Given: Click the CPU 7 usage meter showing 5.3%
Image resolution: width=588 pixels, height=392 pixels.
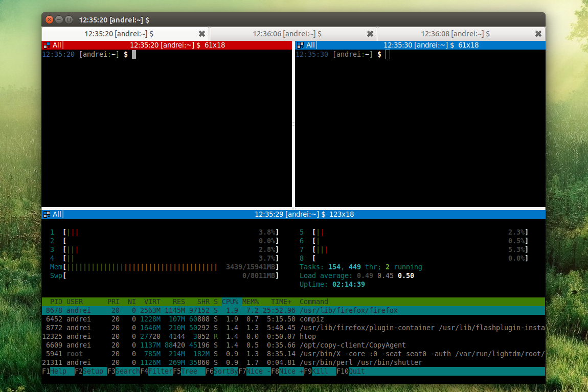Looking at the screenshot, I should point(414,249).
